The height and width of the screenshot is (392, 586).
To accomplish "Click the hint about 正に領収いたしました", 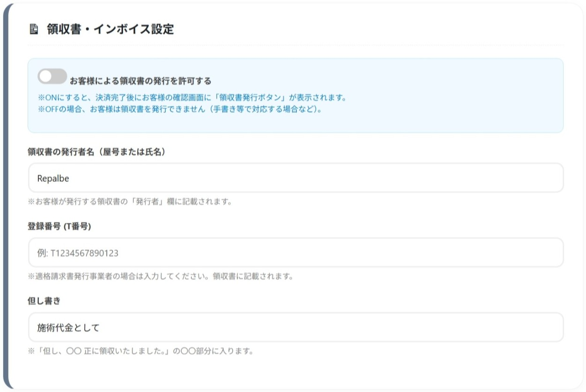I will click(x=140, y=351).
